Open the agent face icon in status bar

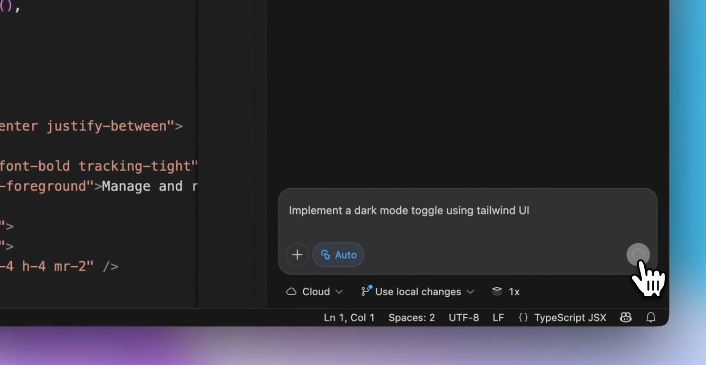click(625, 318)
